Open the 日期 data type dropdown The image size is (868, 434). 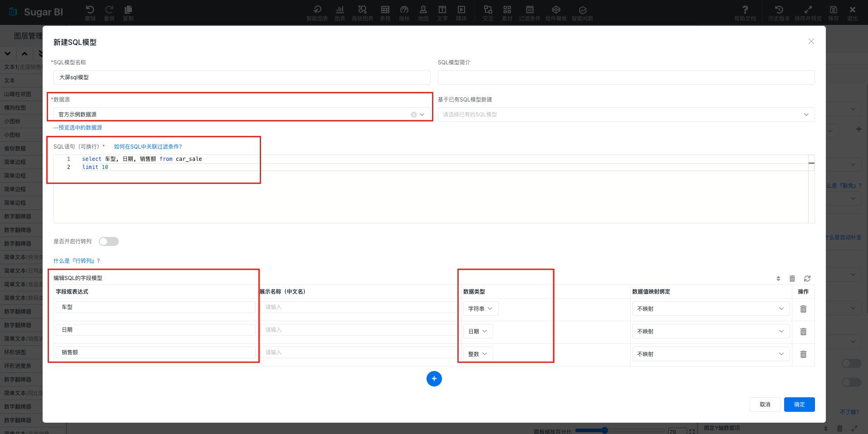tap(478, 331)
